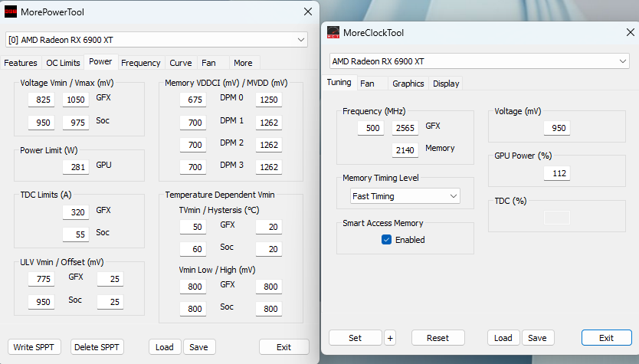Switch to the OC Limits tab
Image resolution: width=639 pixels, height=364 pixels.
(x=63, y=63)
